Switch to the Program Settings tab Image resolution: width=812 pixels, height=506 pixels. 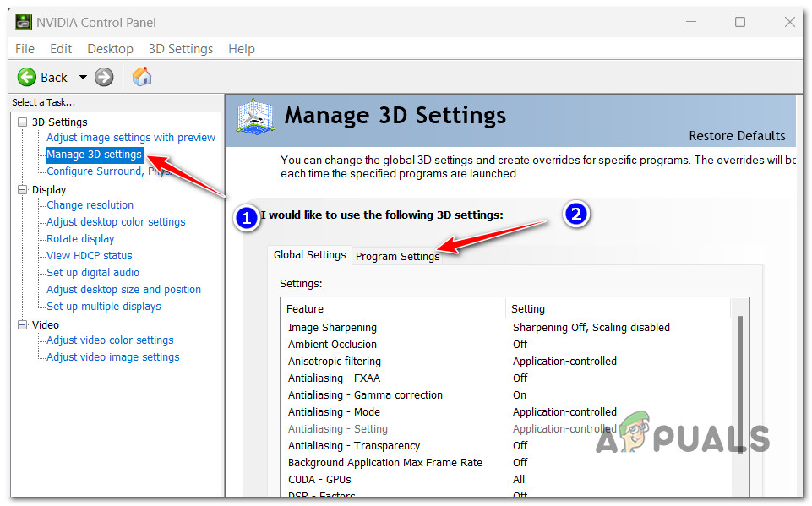coord(397,257)
